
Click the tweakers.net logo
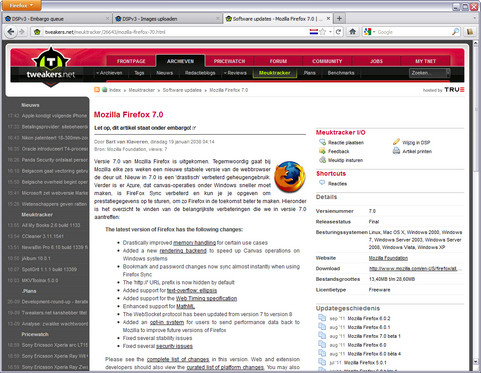[51, 67]
